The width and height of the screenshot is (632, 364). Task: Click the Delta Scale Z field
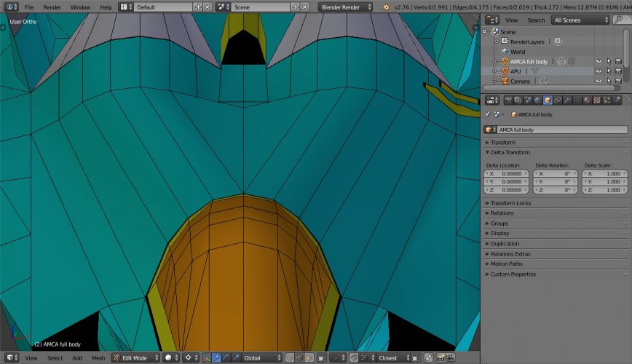tap(605, 190)
